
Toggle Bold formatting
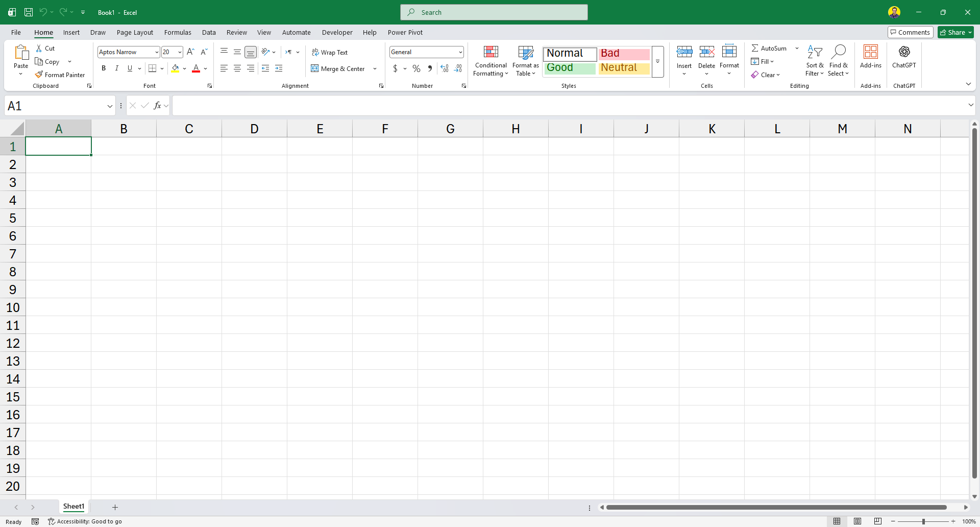pyautogui.click(x=104, y=68)
